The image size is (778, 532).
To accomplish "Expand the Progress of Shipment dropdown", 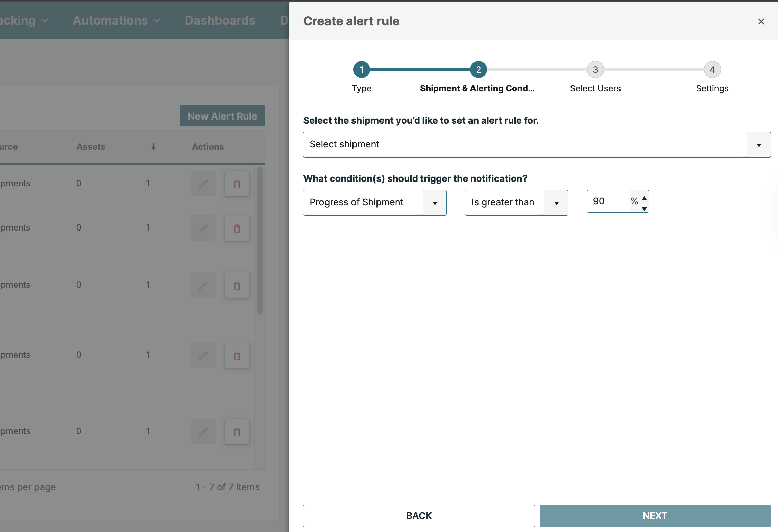I will pos(374,203).
